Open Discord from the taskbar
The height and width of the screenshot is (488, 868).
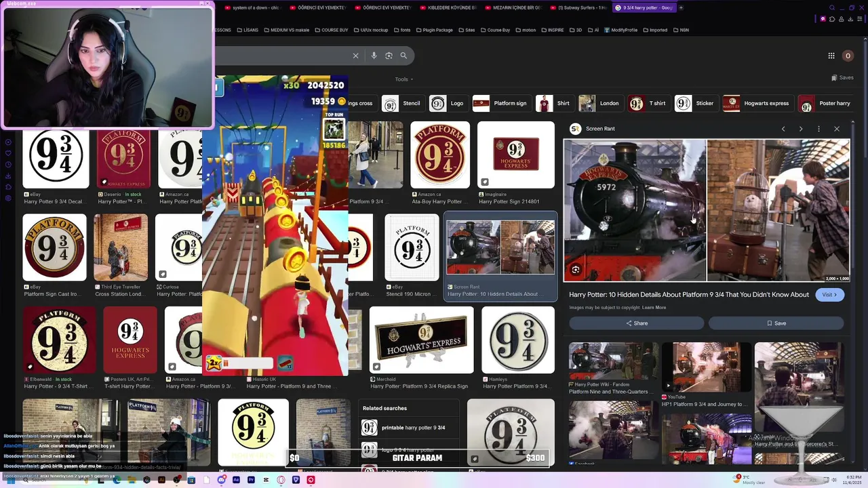(221, 480)
